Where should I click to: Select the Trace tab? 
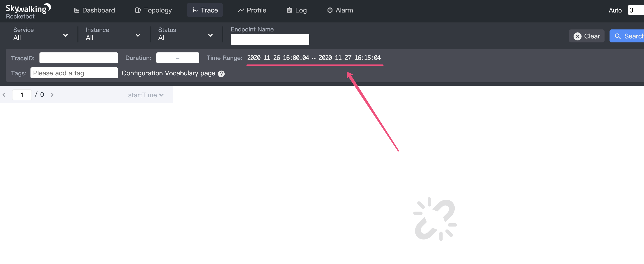coord(205,10)
